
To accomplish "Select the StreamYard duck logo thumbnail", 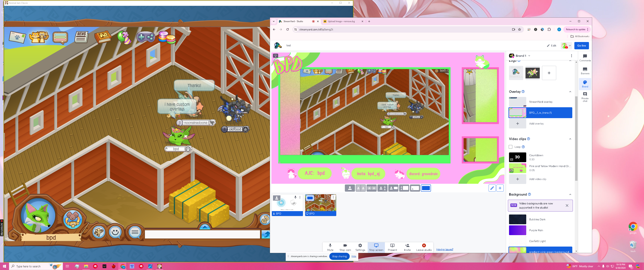I will coord(516,73).
